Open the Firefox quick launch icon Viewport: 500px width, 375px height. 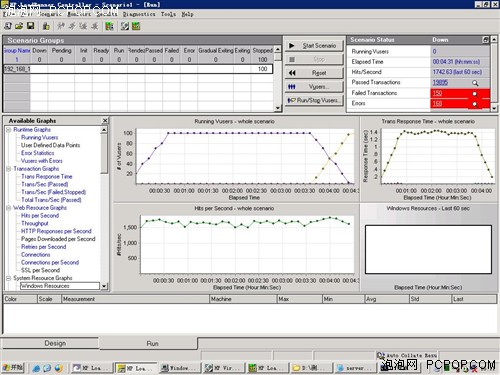[x=59, y=368]
